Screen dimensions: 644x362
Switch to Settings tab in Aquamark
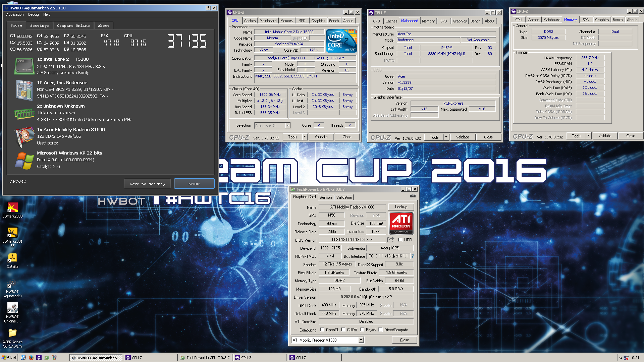coord(39,25)
